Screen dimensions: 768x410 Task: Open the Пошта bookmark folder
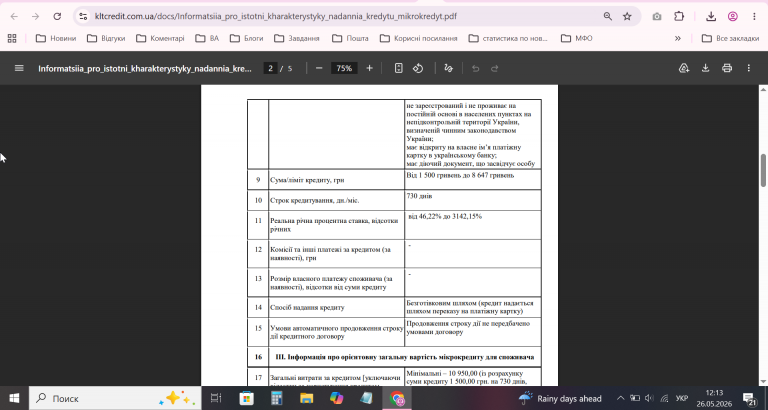[350, 38]
